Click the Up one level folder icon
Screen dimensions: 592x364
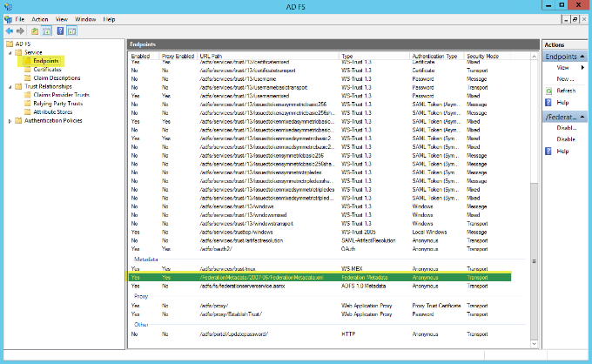tap(34, 30)
